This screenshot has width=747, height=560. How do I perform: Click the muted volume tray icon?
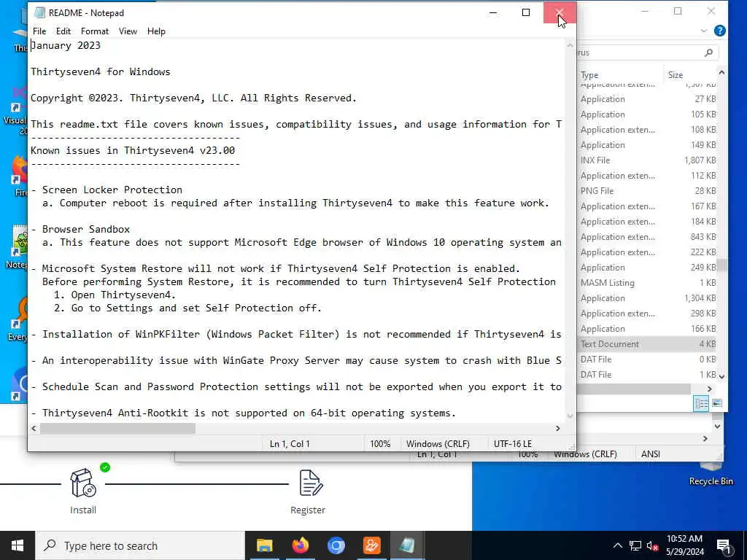pos(652,545)
